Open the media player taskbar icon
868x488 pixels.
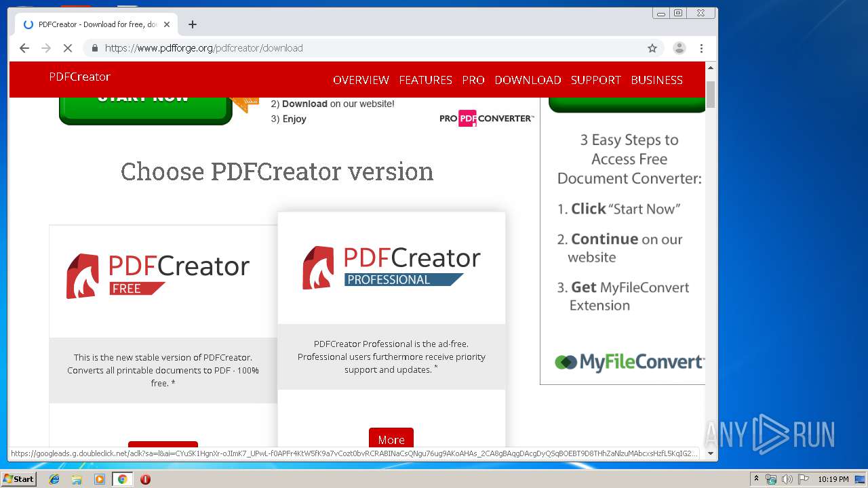100,479
